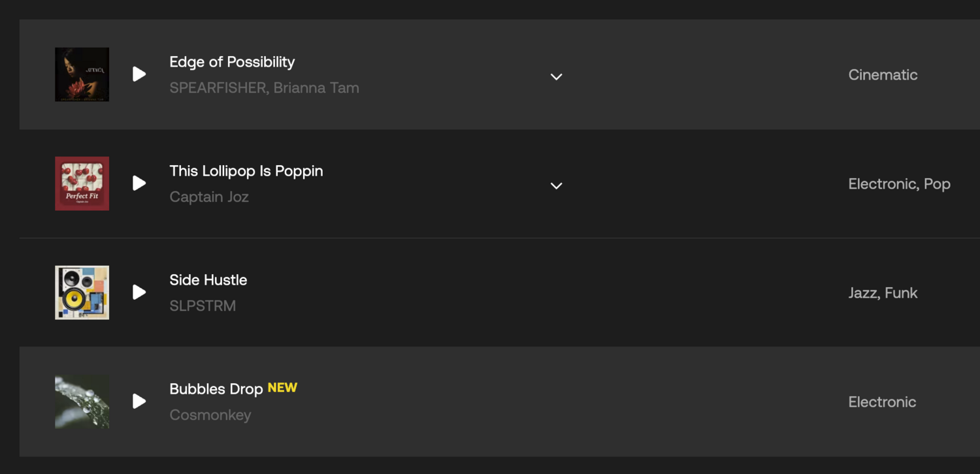Viewport: 980px width, 474px height.
Task: Expand versions for Edge of Possibility
Action: 556,76
